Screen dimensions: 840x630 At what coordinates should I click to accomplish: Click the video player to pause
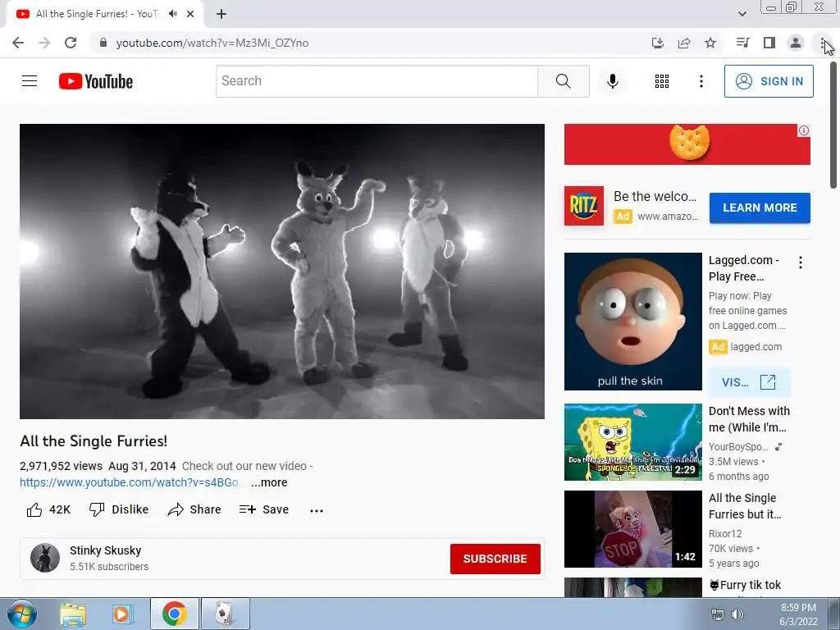(282, 271)
